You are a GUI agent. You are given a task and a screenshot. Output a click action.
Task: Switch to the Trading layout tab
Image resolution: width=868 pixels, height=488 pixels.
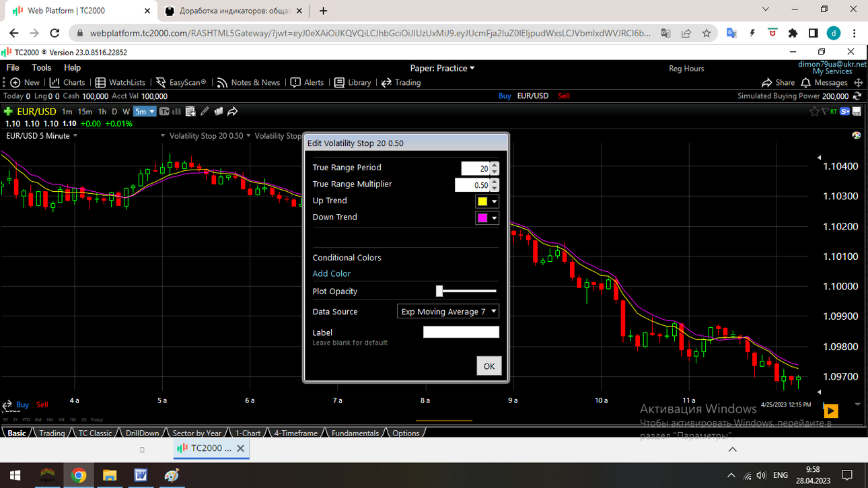[x=52, y=433]
